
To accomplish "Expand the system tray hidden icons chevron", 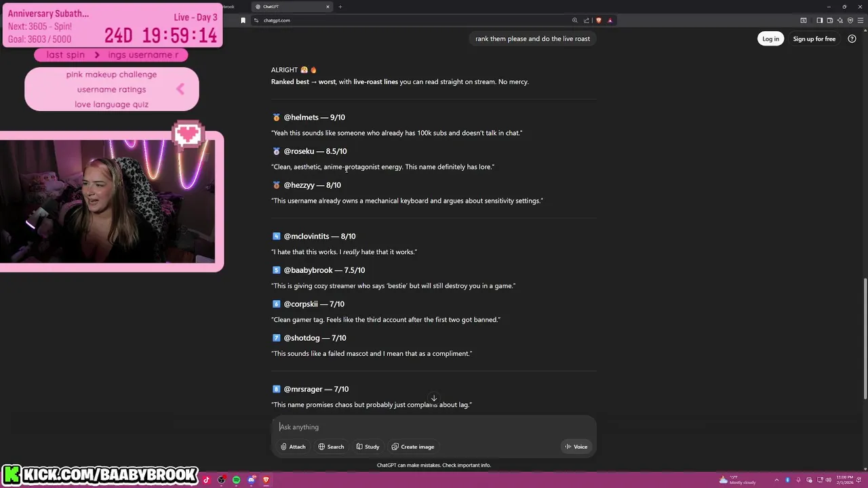I will [776, 480].
